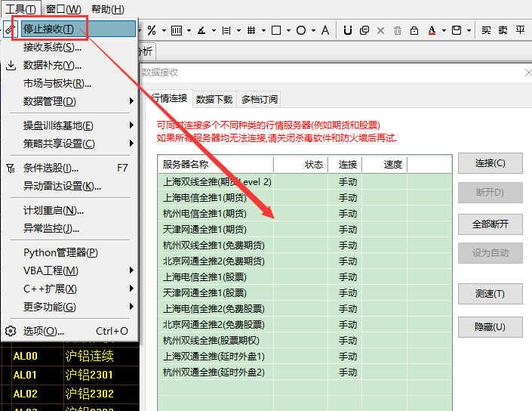Open dropdown arrow next to rectangle tool
This screenshot has width=532, height=411.
click(x=288, y=30)
